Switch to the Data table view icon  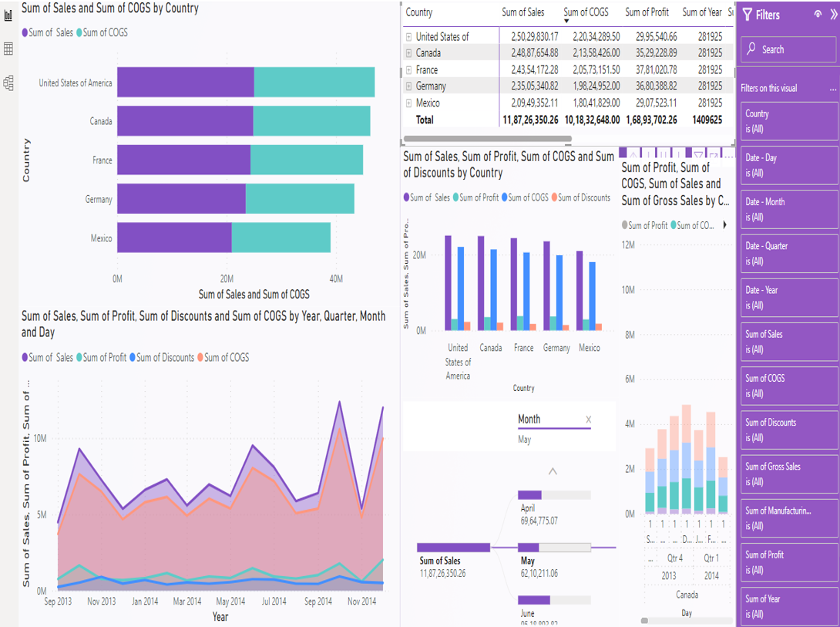[8, 49]
